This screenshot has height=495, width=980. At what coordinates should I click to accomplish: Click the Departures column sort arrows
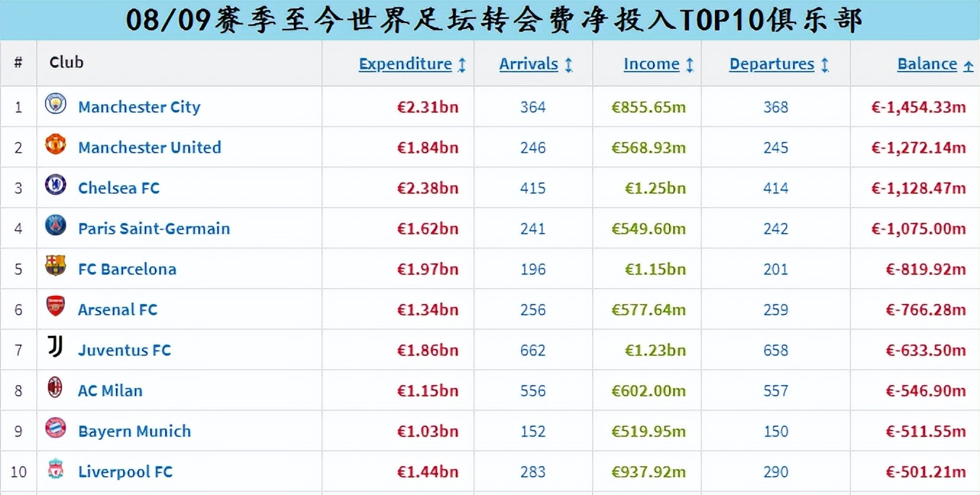(x=825, y=64)
